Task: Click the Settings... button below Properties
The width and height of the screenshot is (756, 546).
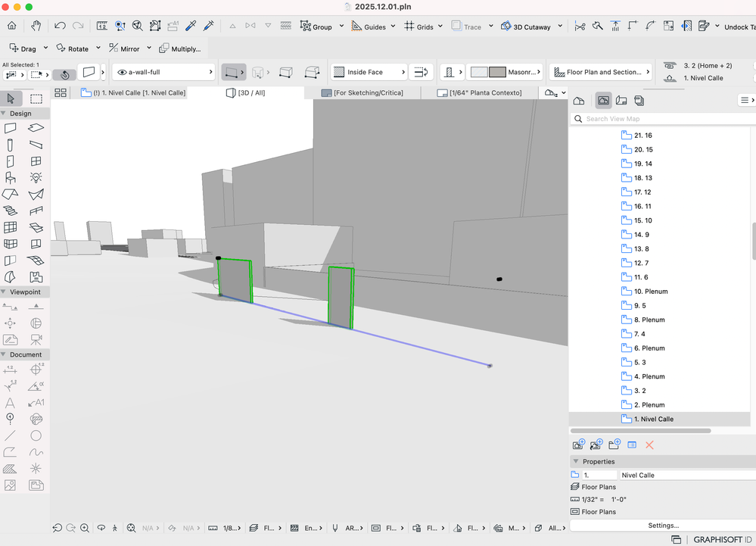Action: pos(662,525)
